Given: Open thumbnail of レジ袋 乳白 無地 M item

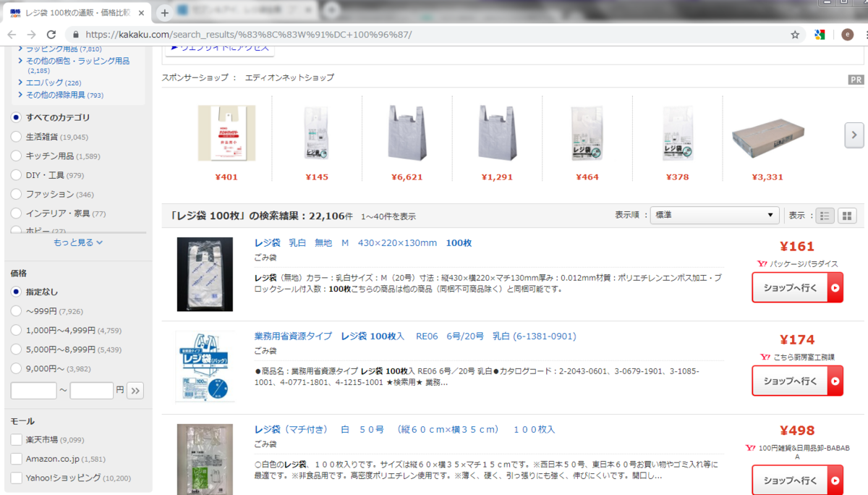Looking at the screenshot, I should coord(205,274).
